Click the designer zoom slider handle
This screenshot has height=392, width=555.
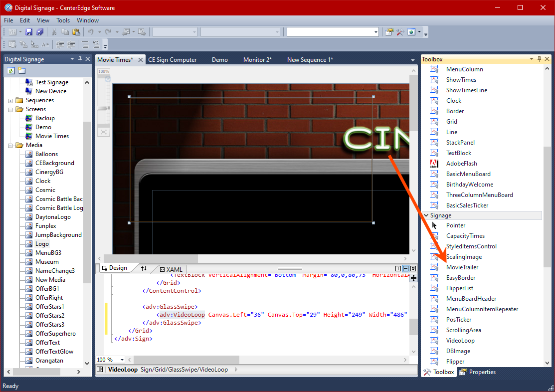pos(103,108)
